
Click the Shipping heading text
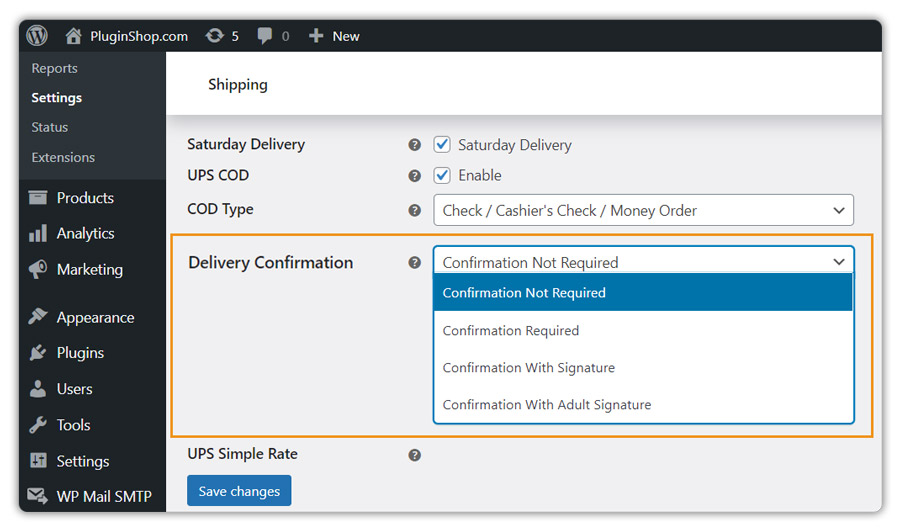[x=238, y=84]
